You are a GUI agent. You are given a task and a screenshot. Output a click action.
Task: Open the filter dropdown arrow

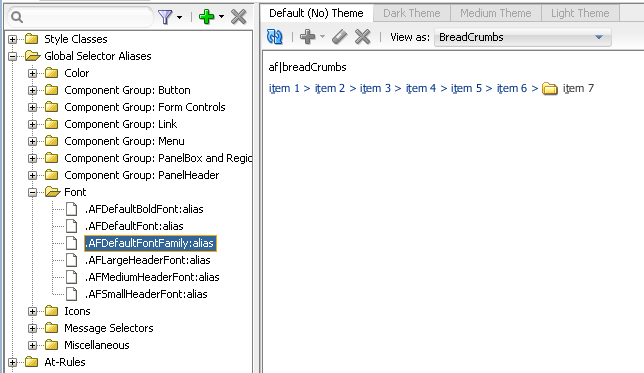pyautogui.click(x=179, y=17)
